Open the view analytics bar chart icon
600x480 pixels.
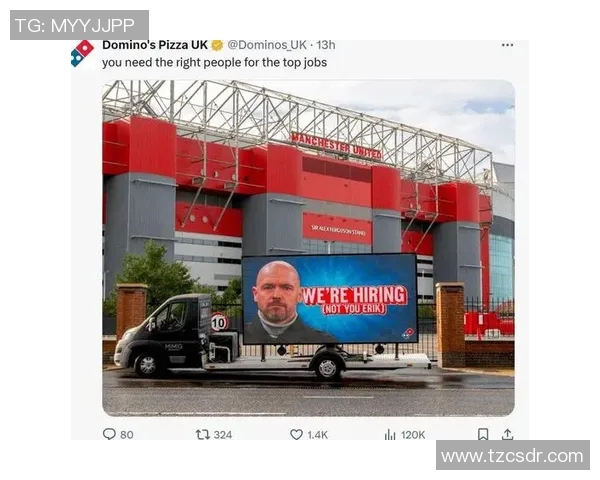click(x=390, y=434)
